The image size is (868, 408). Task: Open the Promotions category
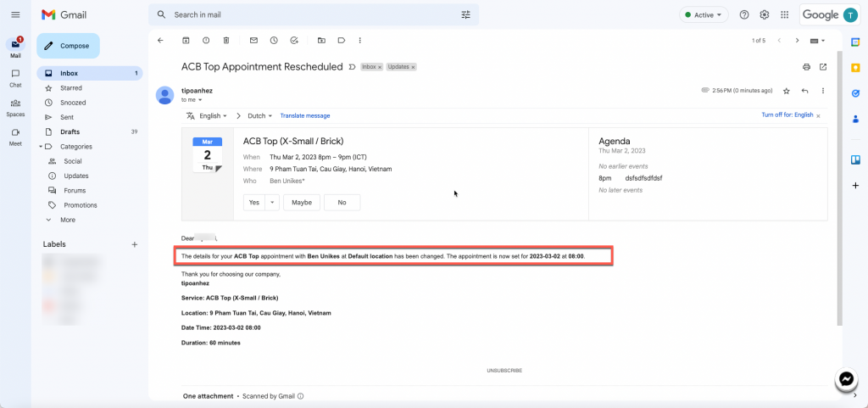click(81, 204)
